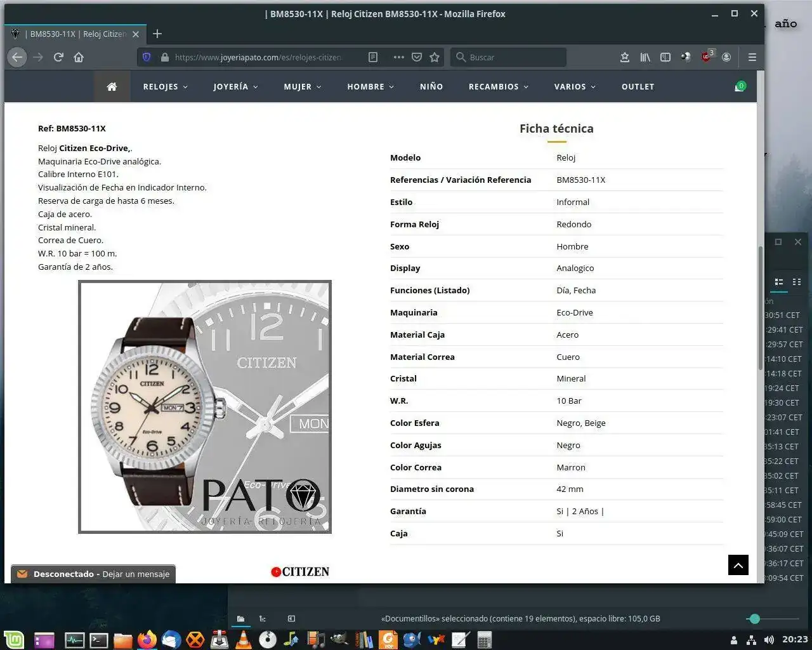Bookmark this page with the star icon
The width and height of the screenshot is (812, 650).
pos(435,57)
